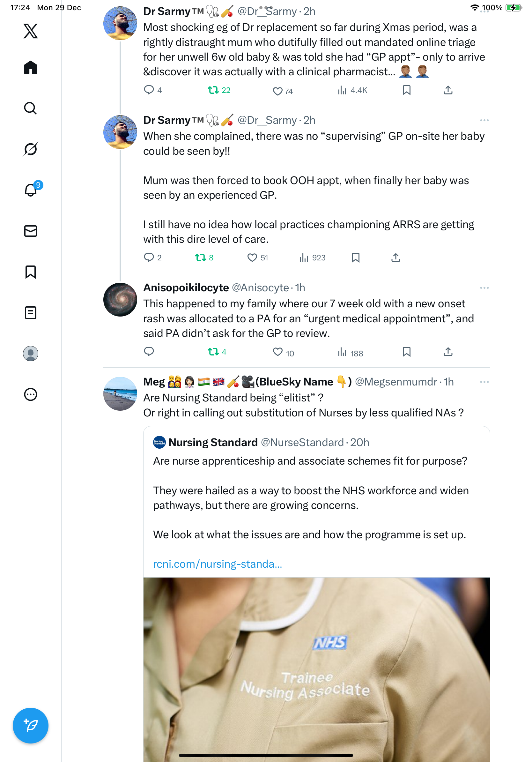
Task: Like the Anisopoikilocyte reply
Action: pyautogui.click(x=277, y=352)
